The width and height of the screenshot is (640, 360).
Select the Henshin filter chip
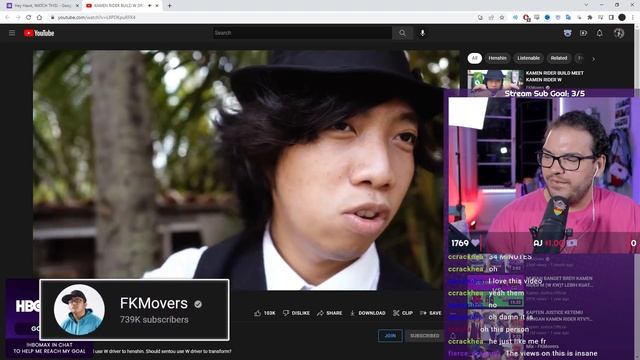pyautogui.click(x=497, y=58)
